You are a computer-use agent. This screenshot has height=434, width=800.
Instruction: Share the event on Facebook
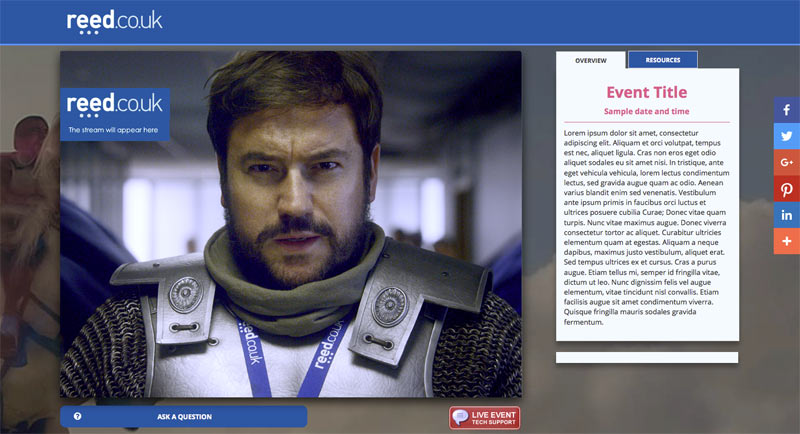(787, 110)
